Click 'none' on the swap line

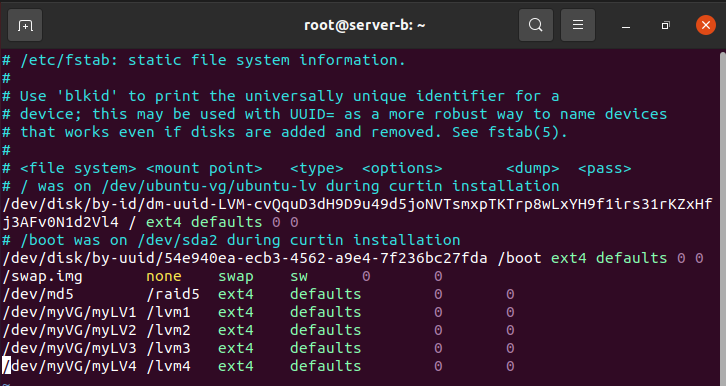coord(164,276)
